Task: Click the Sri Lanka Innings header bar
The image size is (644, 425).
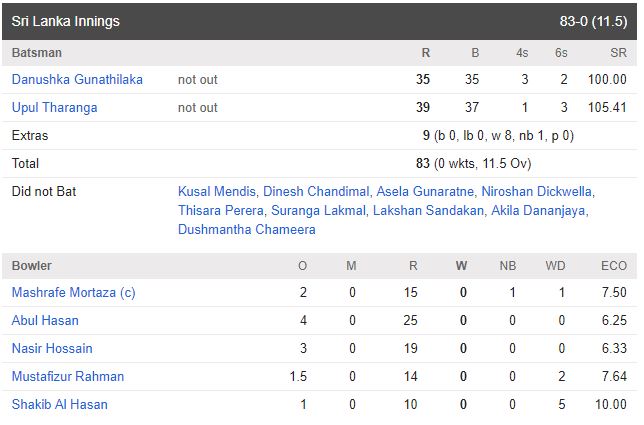Action: click(320, 21)
